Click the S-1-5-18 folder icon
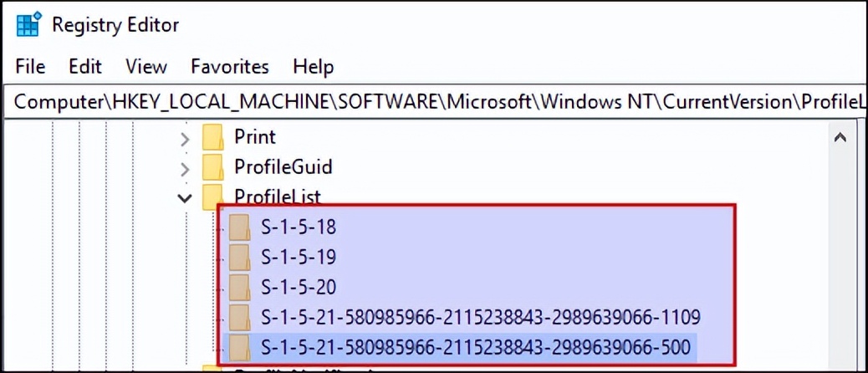Screen dimensions: 868x373 (x=240, y=227)
